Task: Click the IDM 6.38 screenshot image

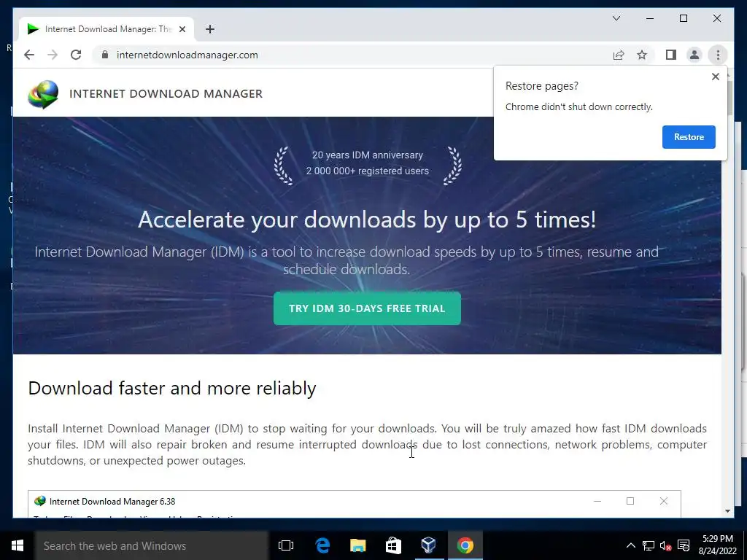Action: (354, 503)
